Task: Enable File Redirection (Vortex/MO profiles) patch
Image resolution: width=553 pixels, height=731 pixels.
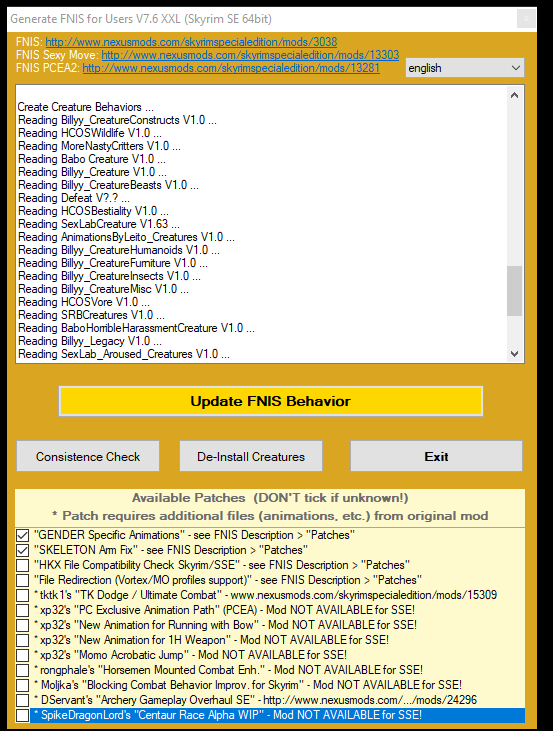Action: click(22, 580)
